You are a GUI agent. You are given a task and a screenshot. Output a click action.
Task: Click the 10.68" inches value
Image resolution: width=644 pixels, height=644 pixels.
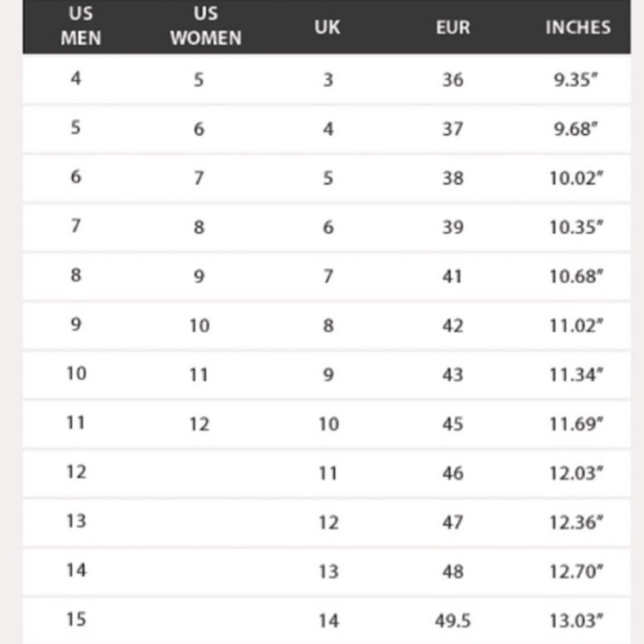(576, 276)
